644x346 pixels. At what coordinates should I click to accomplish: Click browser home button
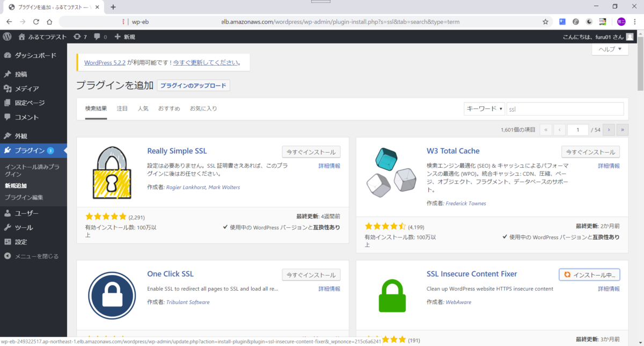coord(49,22)
